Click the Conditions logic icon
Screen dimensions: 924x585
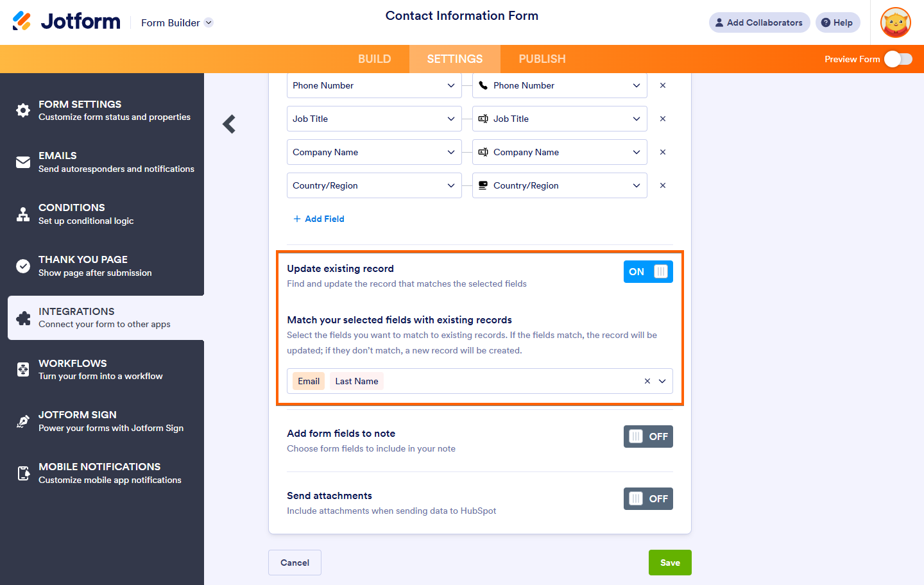tap(23, 214)
